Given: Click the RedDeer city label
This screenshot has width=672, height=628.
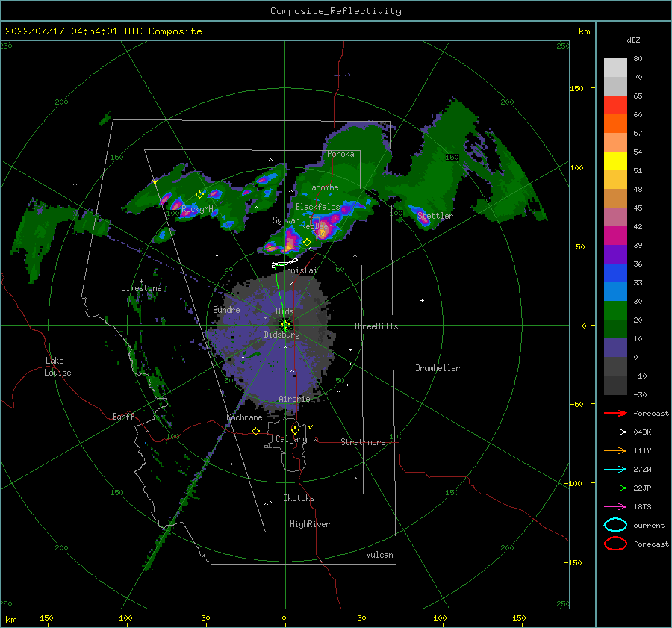Looking at the screenshot, I should pyautogui.click(x=317, y=226).
